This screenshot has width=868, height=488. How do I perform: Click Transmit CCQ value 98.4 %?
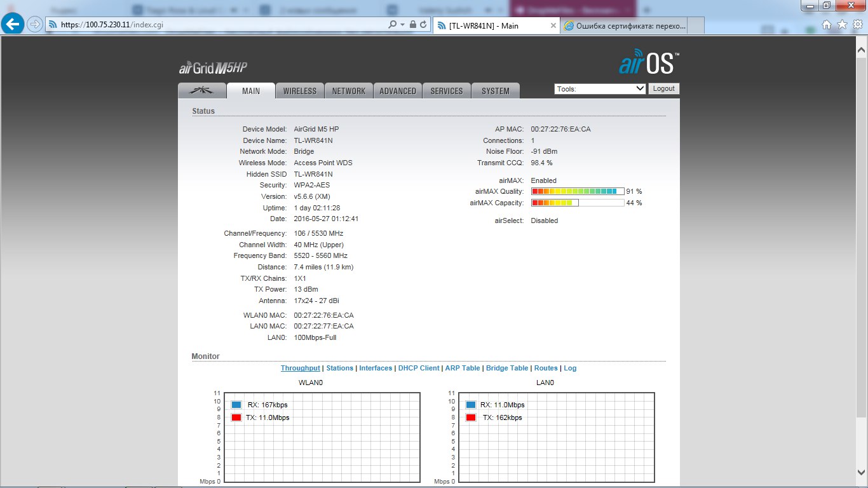pos(542,163)
